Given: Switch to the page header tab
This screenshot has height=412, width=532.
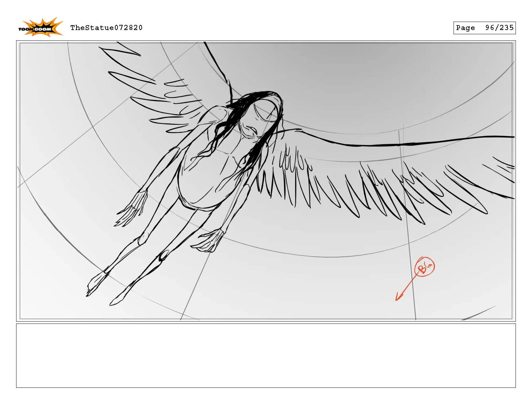Looking at the screenshot, I should tap(266, 28).
